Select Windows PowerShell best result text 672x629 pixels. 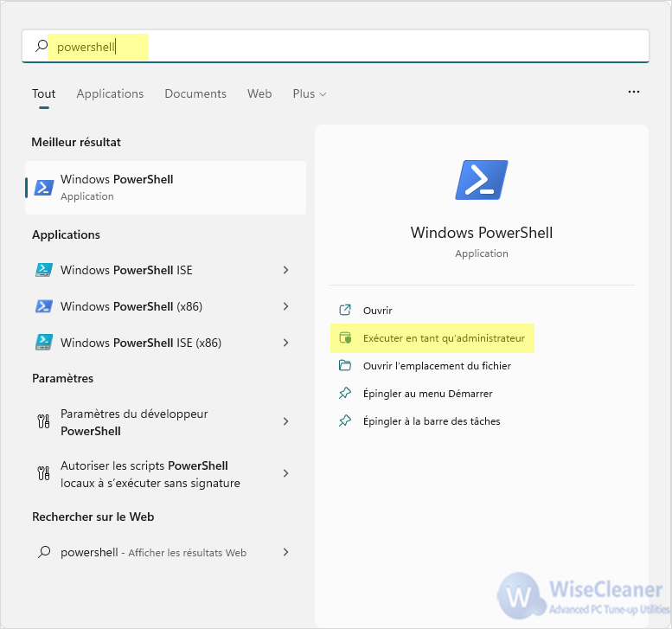117,179
